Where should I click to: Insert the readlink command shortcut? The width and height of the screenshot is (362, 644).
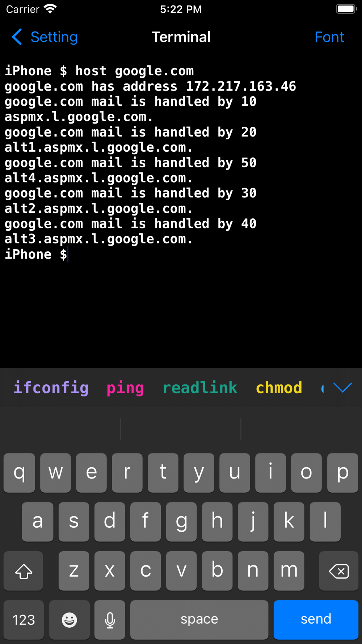click(x=200, y=388)
